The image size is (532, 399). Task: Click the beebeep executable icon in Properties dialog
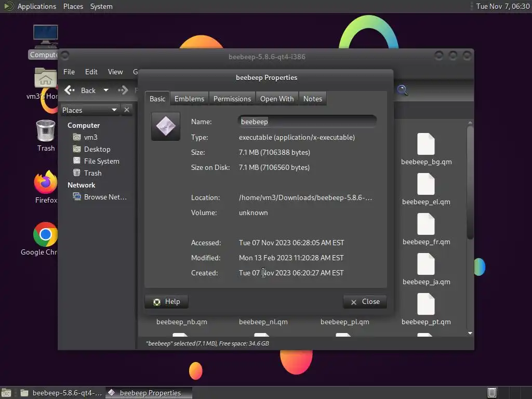tap(166, 126)
